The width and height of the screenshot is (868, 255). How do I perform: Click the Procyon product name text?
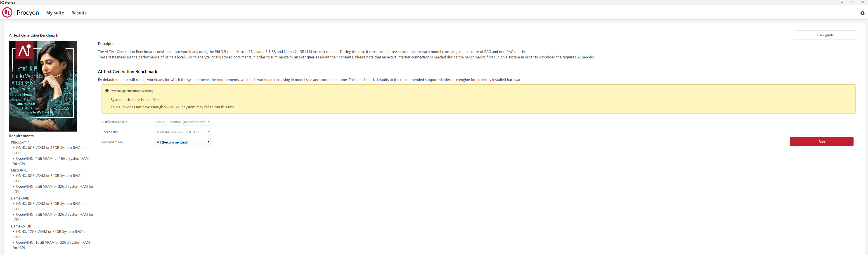click(28, 13)
